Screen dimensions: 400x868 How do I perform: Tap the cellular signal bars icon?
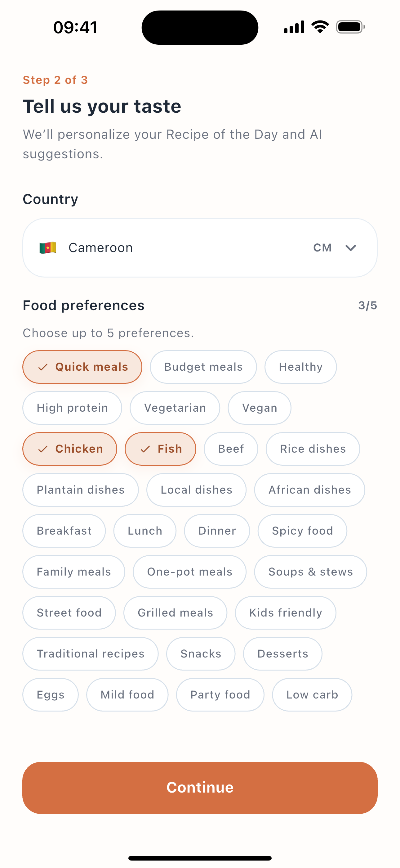(294, 27)
